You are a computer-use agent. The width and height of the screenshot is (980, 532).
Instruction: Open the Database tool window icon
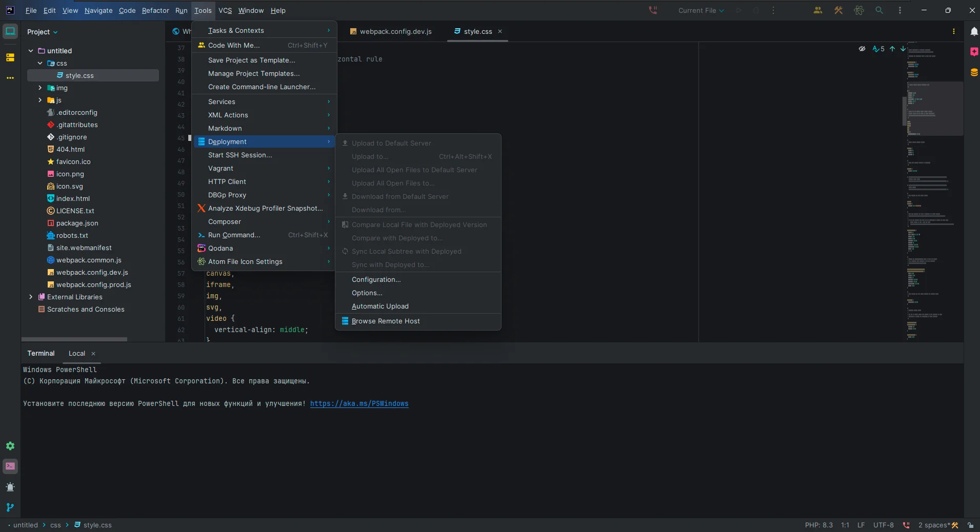(974, 72)
